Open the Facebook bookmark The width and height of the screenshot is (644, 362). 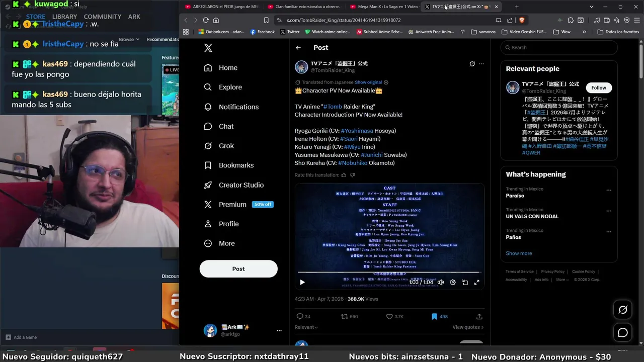point(263,32)
